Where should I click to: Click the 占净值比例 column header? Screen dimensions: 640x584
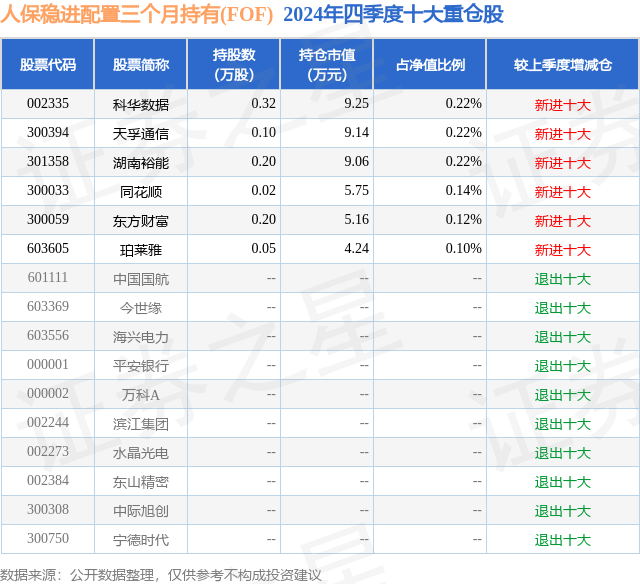point(430,64)
